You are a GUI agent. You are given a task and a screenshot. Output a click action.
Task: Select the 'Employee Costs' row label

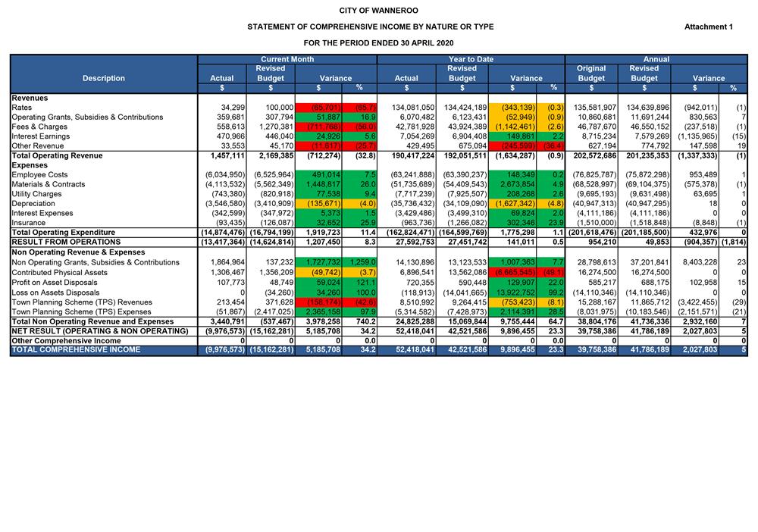(39, 175)
